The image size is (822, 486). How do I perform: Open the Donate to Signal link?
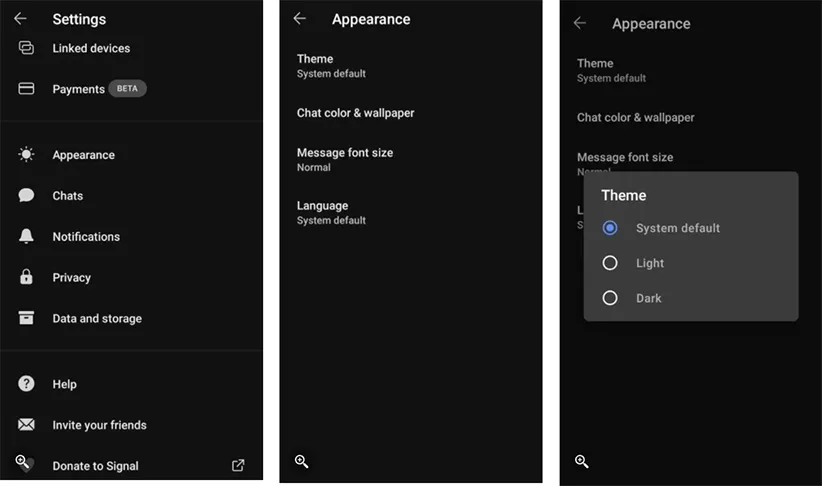pos(96,466)
